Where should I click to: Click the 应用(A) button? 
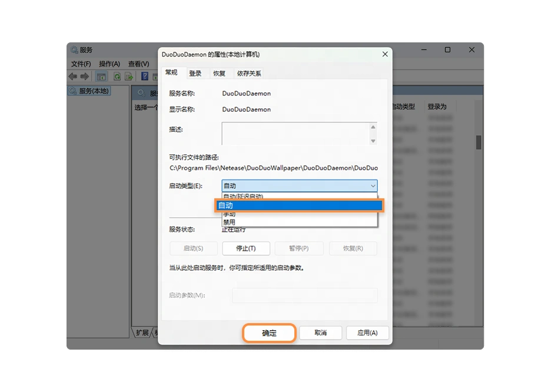tap(367, 333)
